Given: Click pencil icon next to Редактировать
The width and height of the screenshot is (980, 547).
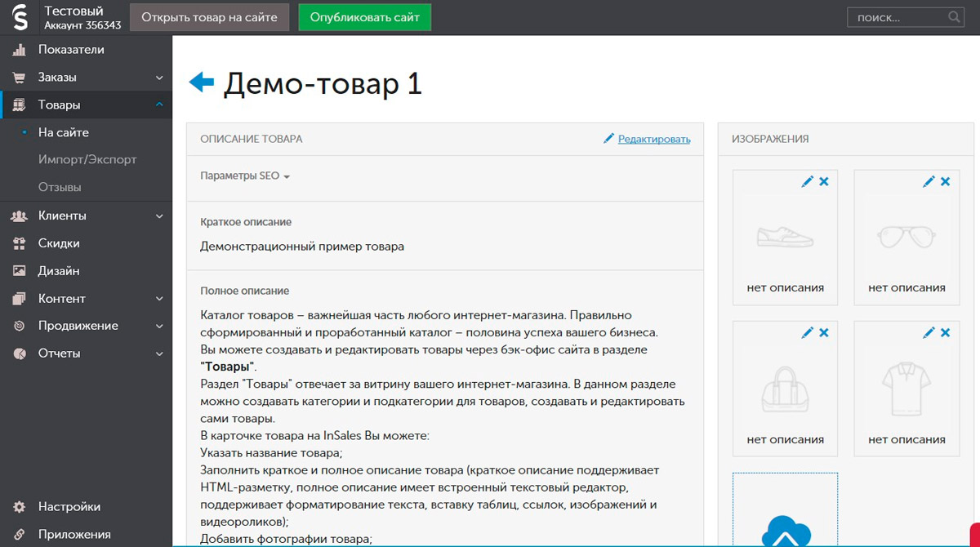Looking at the screenshot, I should pos(608,139).
